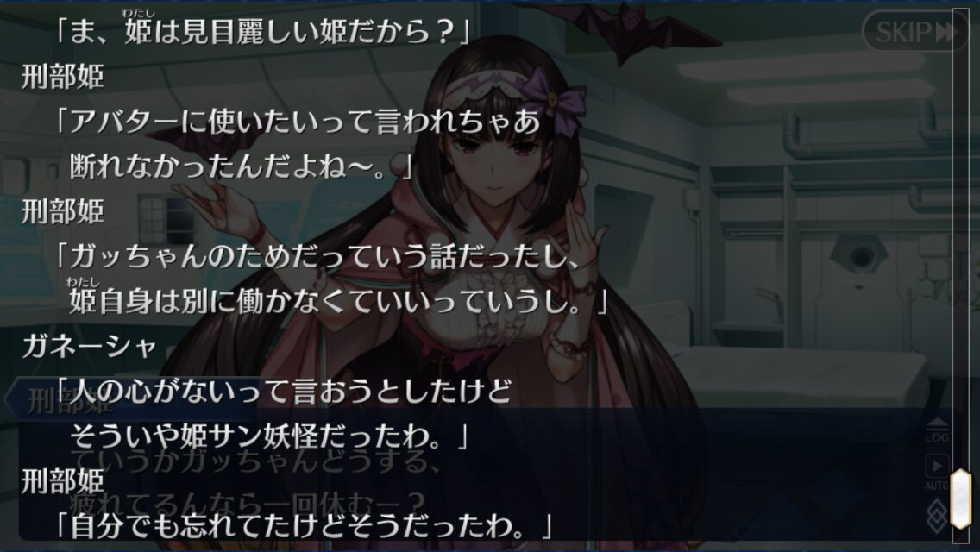
Task: Click the double diamond icon below AUTO
Action: tap(936, 517)
